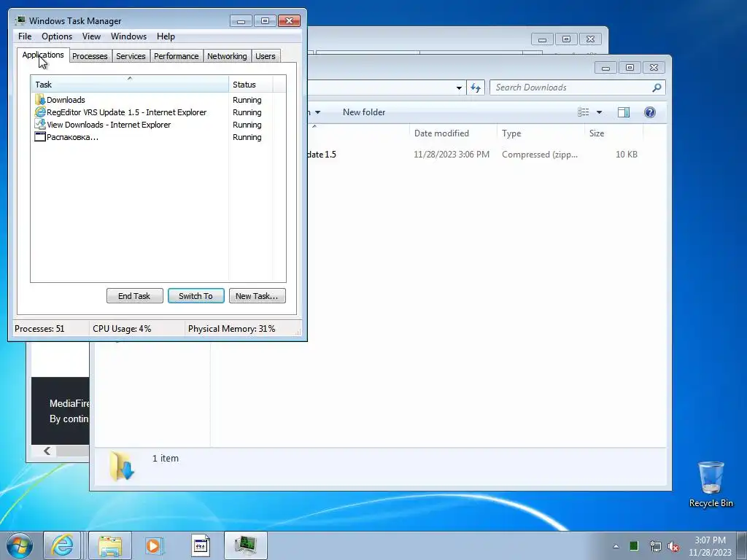Click the green Task Manager CPU tray icon

634,546
